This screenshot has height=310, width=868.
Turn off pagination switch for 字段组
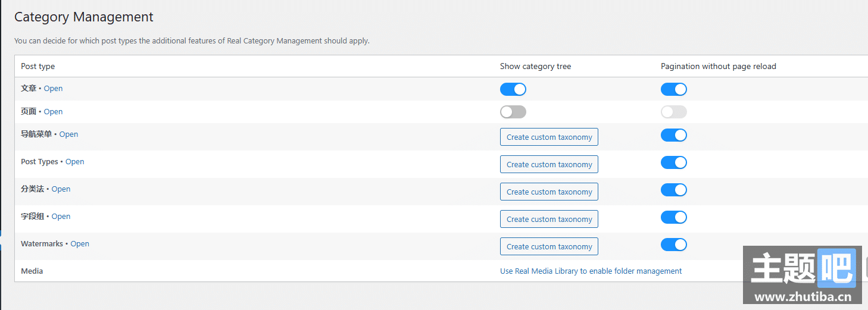(x=674, y=217)
